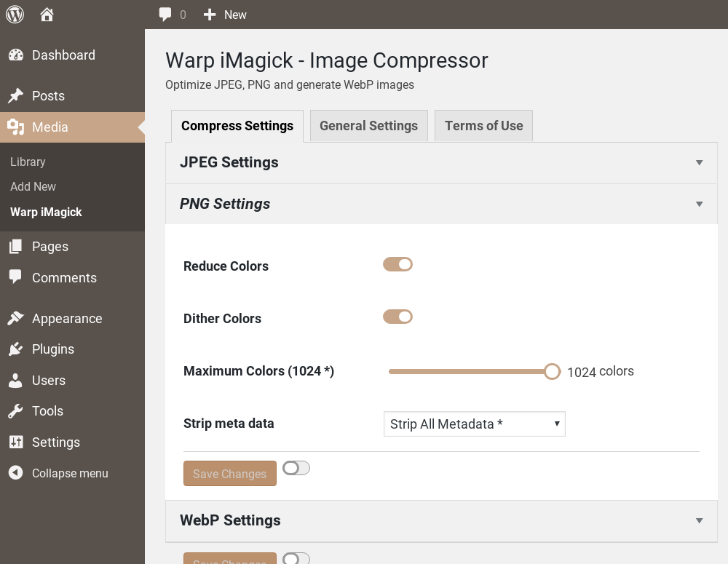This screenshot has height=564, width=728.
Task: Click the Appearance paintbrush icon
Action: [x=15, y=319]
